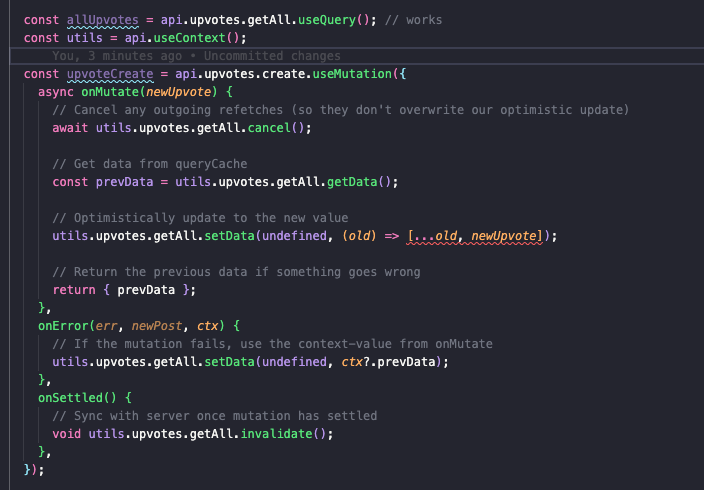Click the onError method name
The height and width of the screenshot is (490, 704).
pos(63,326)
